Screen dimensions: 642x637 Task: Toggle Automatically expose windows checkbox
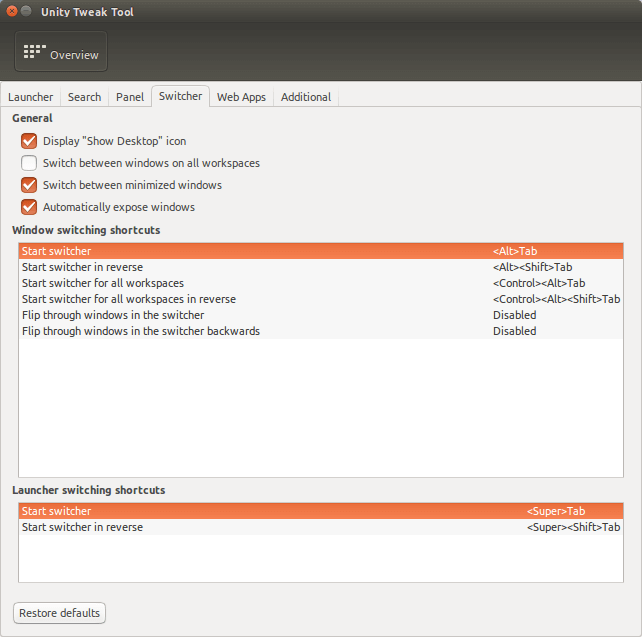click(29, 207)
